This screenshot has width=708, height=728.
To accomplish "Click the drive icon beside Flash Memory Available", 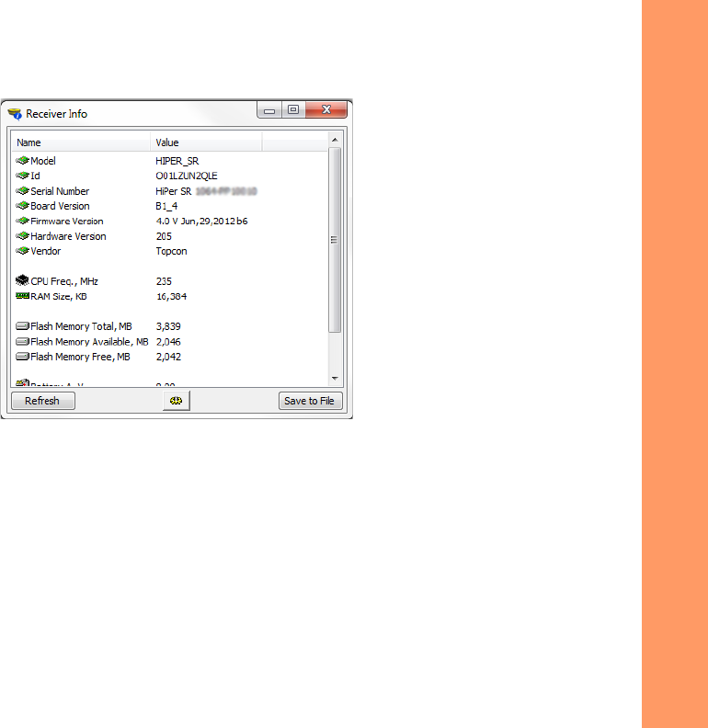I will [x=22, y=341].
